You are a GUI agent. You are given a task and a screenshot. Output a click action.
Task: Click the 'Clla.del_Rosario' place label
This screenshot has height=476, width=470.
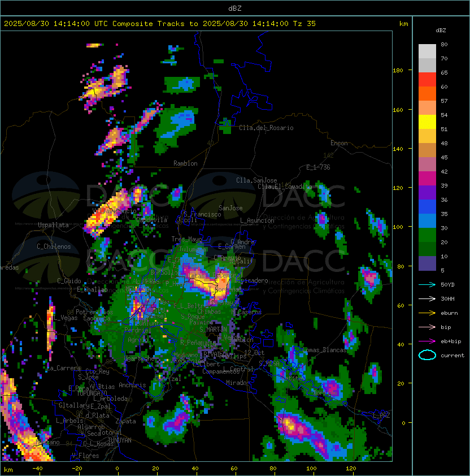point(266,128)
